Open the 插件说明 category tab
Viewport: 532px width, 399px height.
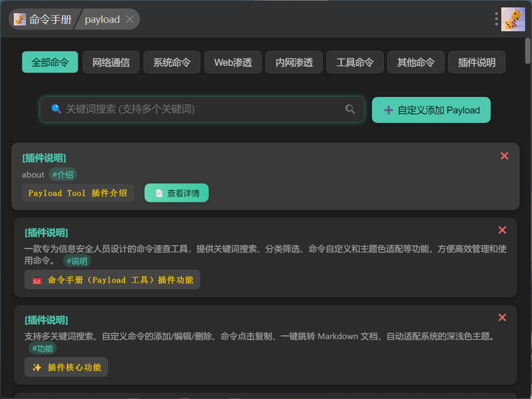pos(477,62)
